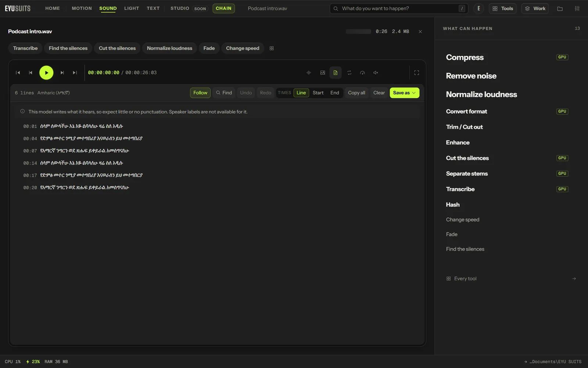Skip to the start of the audio

[18, 73]
